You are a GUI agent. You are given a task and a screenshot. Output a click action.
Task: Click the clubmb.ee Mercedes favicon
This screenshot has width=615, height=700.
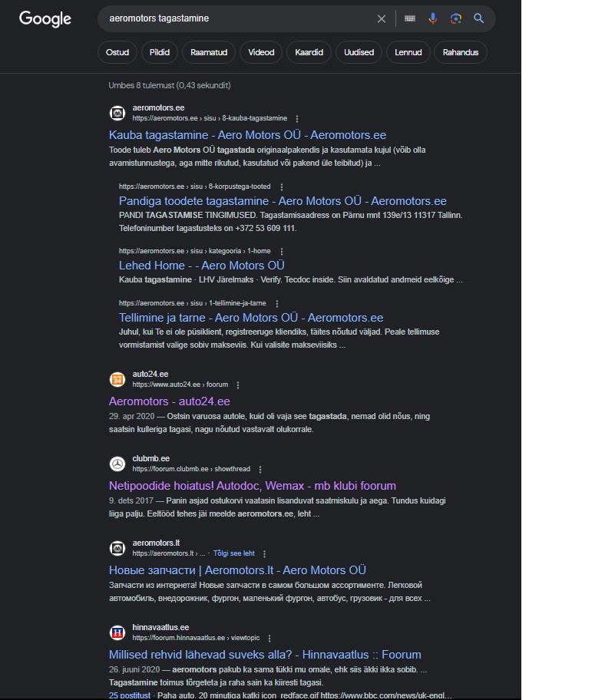pos(117,464)
